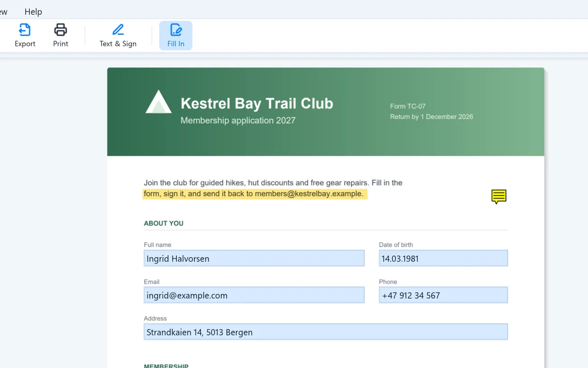
Task: Click the Full name label
Action: point(157,245)
